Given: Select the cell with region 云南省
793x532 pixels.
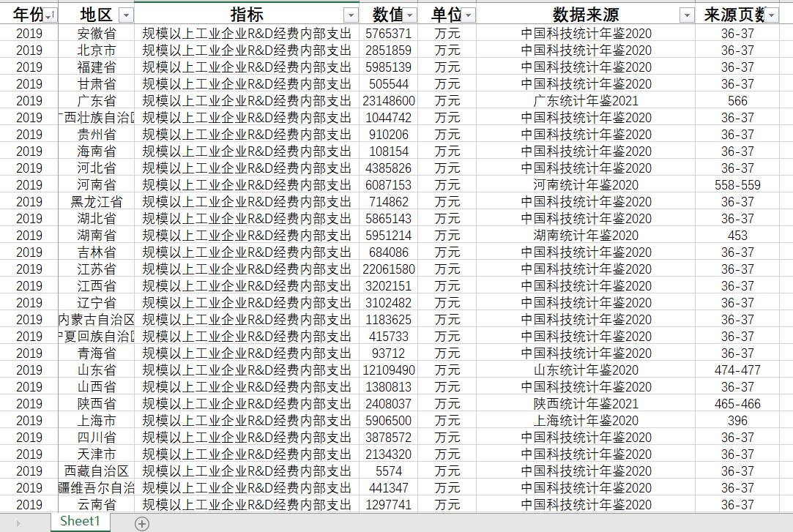Looking at the screenshot, I should (97, 505).
